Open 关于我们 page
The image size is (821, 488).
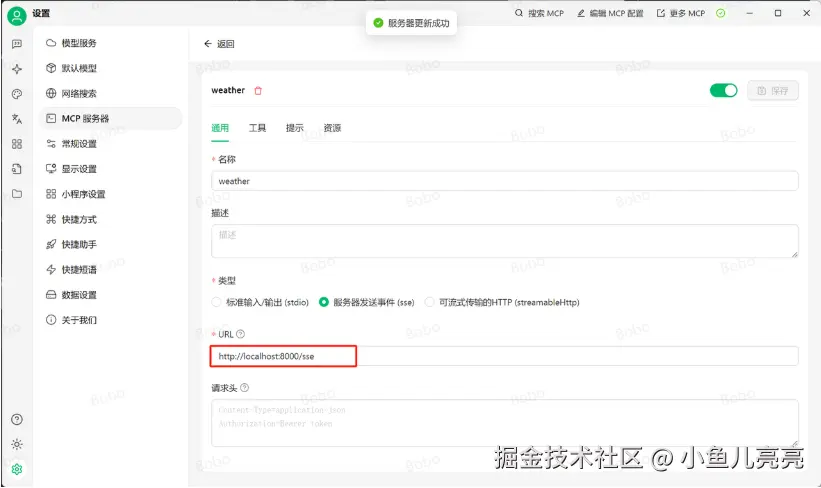click(110, 320)
